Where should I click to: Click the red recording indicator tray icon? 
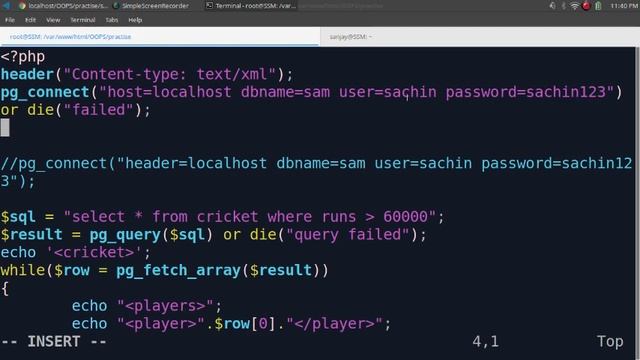tap(586, 6)
